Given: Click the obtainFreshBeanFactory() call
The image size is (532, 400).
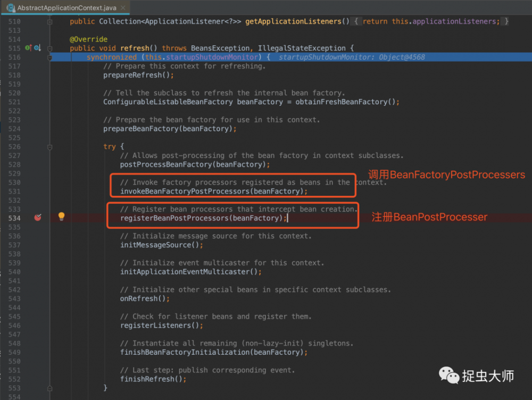Looking at the screenshot, I should pyautogui.click(x=347, y=102).
